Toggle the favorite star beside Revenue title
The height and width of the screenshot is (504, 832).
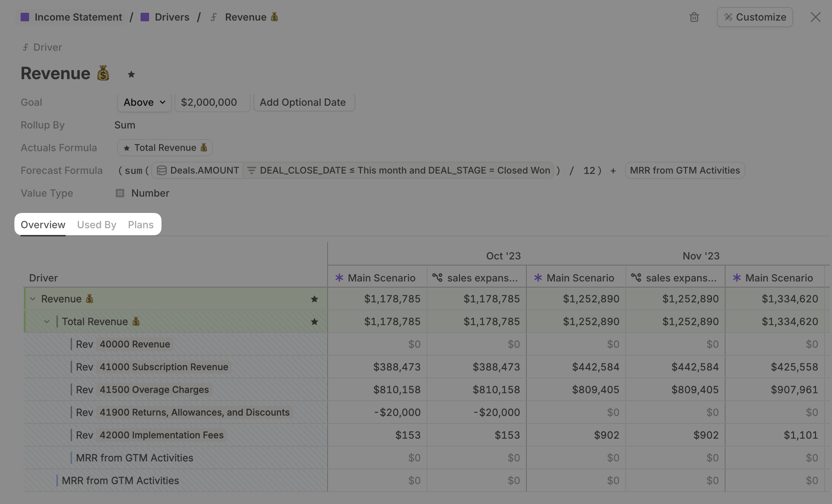[131, 74]
